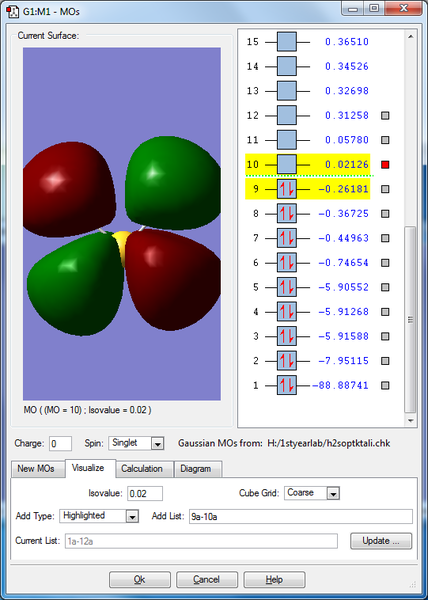Viewport: 428px width, 600px height.
Task: Click the energy value -0.74654
Action: [x=343, y=263]
